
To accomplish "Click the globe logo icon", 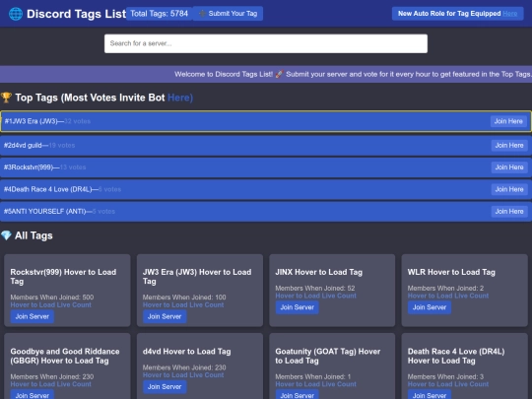I will 16,14.
